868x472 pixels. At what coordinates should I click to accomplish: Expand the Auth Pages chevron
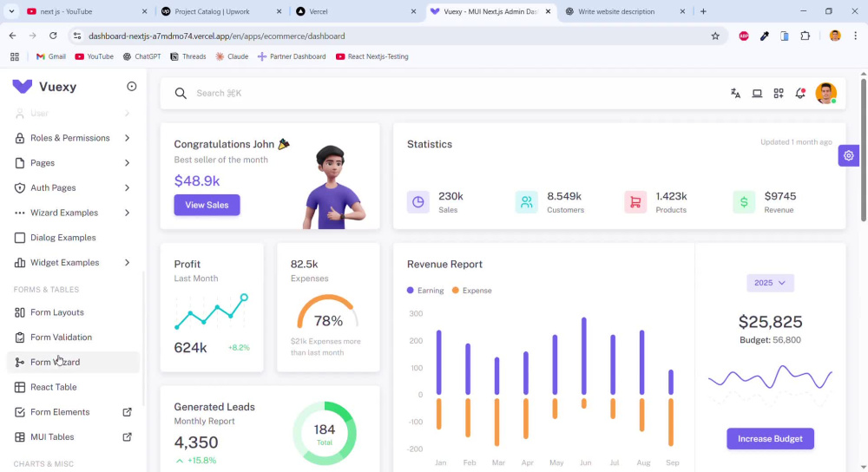point(127,187)
